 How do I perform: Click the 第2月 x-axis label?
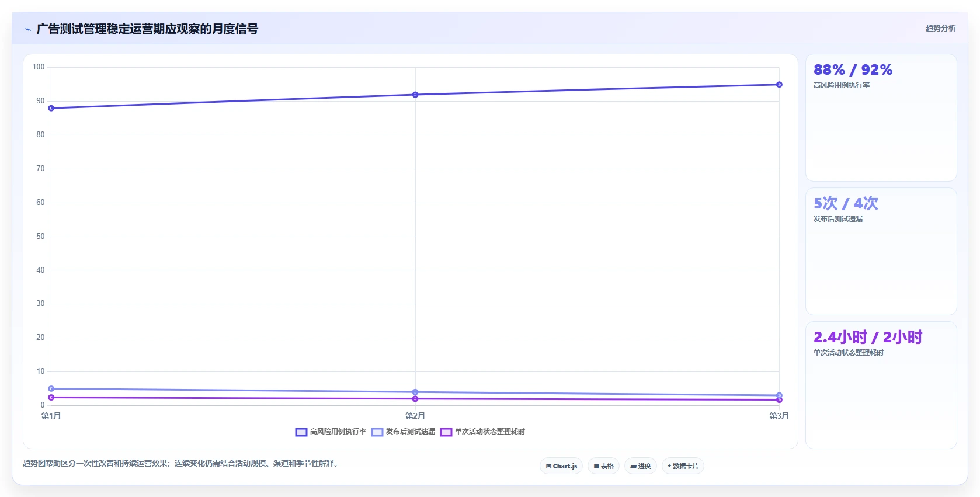[415, 416]
